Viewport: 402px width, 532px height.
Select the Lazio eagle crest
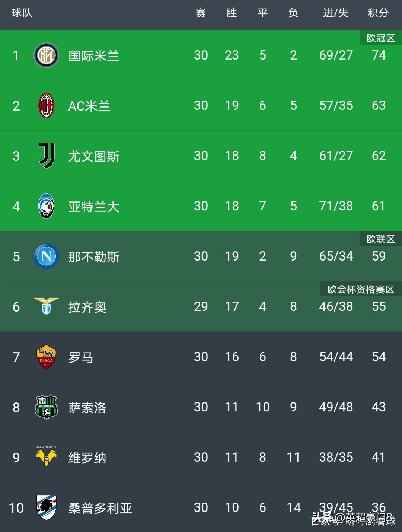pyautogui.click(x=46, y=306)
